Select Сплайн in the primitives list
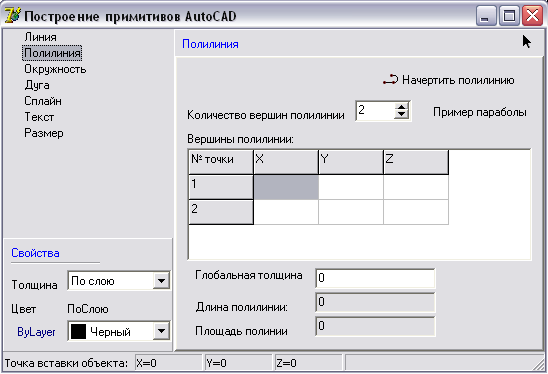Image resolution: width=548 pixels, height=374 pixels. tap(43, 101)
